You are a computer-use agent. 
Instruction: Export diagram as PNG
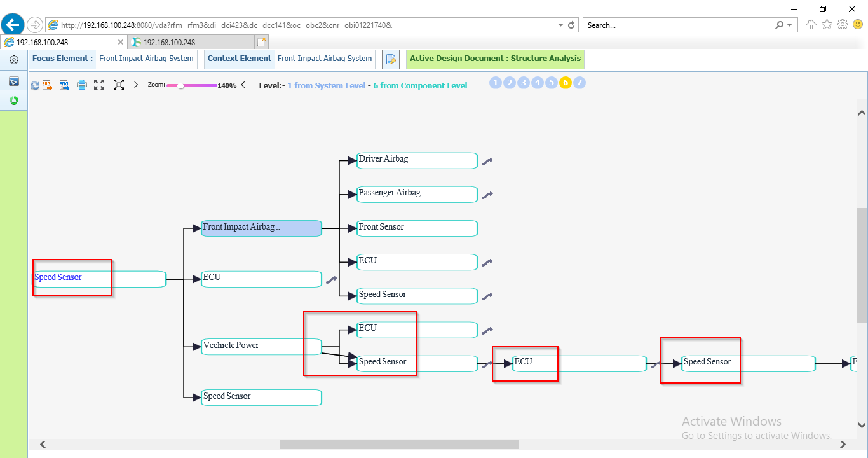(64, 85)
